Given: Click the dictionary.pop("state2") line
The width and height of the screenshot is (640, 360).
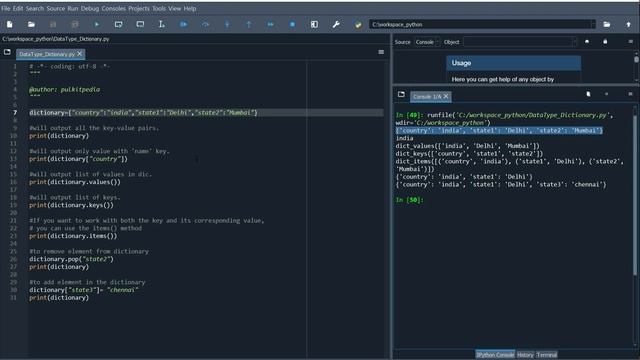Looking at the screenshot, I should click(71, 259).
